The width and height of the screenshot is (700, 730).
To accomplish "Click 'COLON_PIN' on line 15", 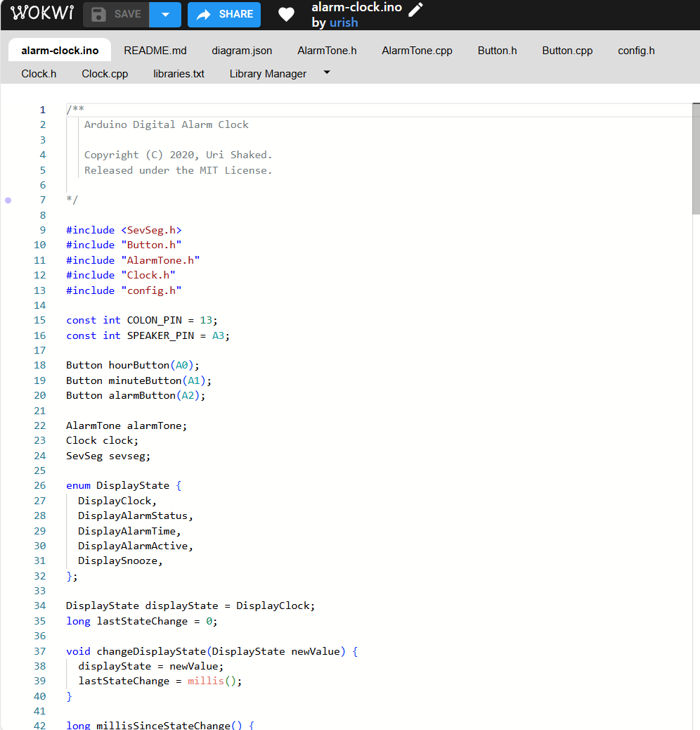I will point(155,320).
